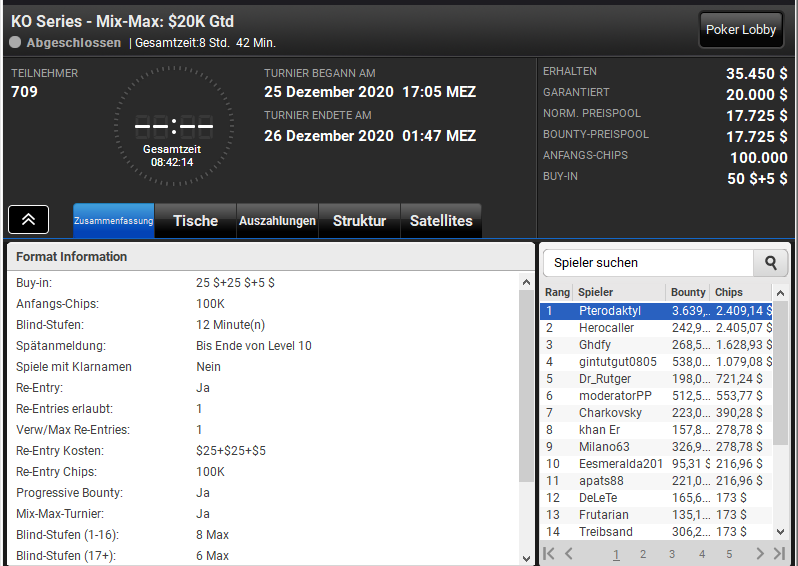
Task: Open the Struktur tab
Action: tap(359, 220)
